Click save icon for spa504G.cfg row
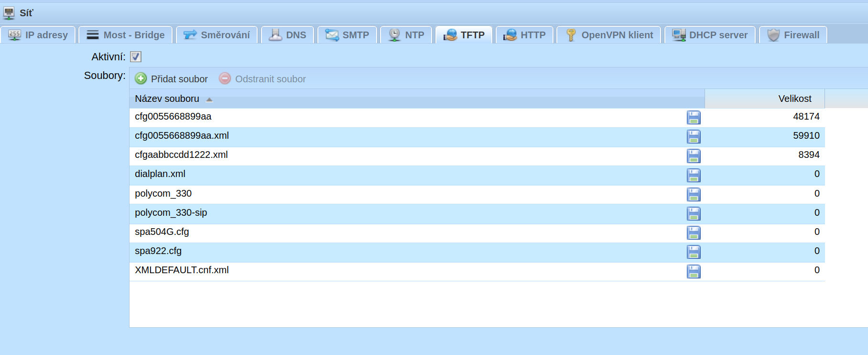Screen dimensions: 868x355 (694, 233)
